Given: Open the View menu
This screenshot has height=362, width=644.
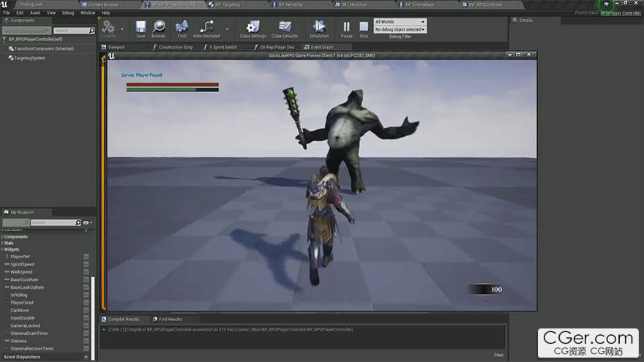Looking at the screenshot, I should (x=51, y=12).
